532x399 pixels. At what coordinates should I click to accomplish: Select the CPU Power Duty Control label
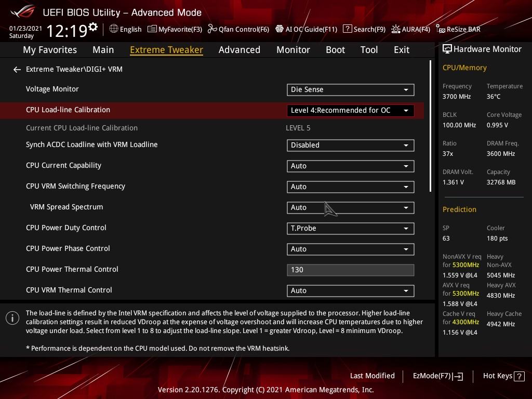(x=66, y=228)
